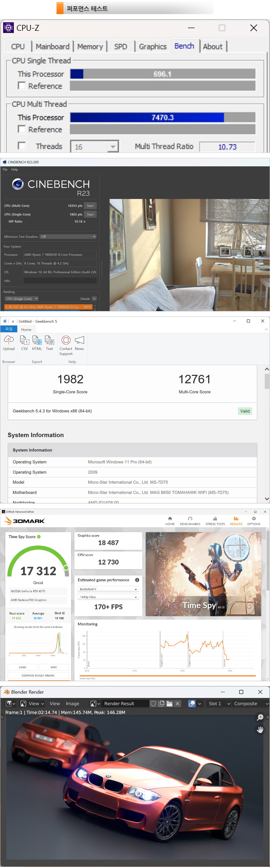Switch to the Memory tab in CPU-Z
Image resolution: width=270 pixels, height=868 pixels.
point(90,46)
